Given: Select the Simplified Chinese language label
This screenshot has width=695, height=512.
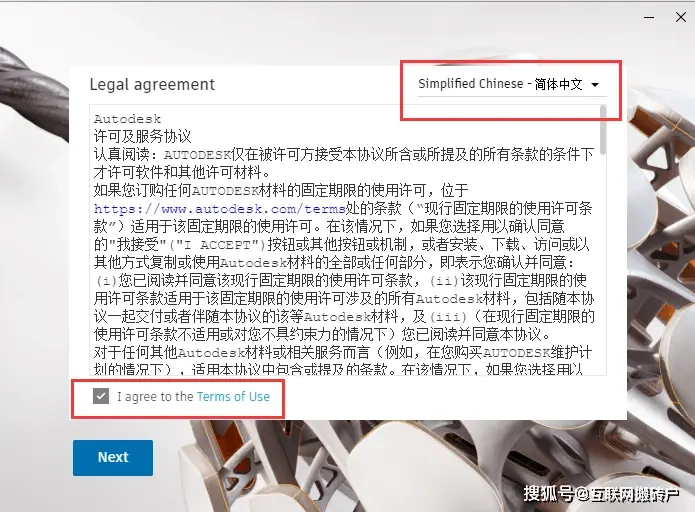Looking at the screenshot, I should coord(471,83).
